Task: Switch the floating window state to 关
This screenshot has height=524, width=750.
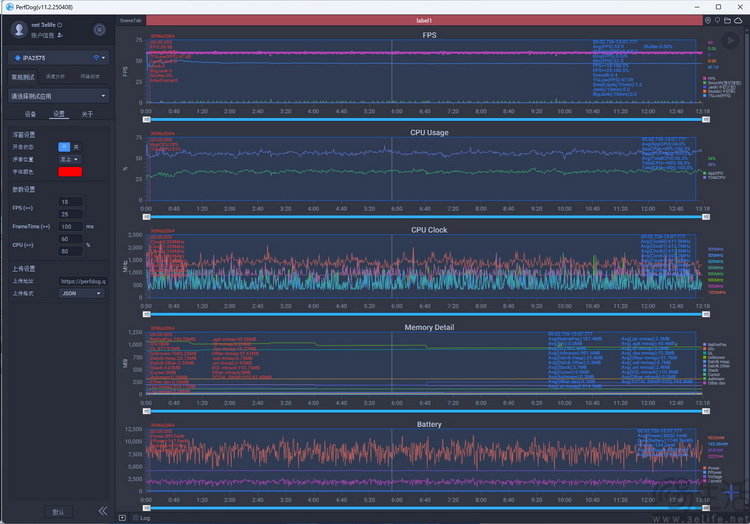Action: pos(76,147)
